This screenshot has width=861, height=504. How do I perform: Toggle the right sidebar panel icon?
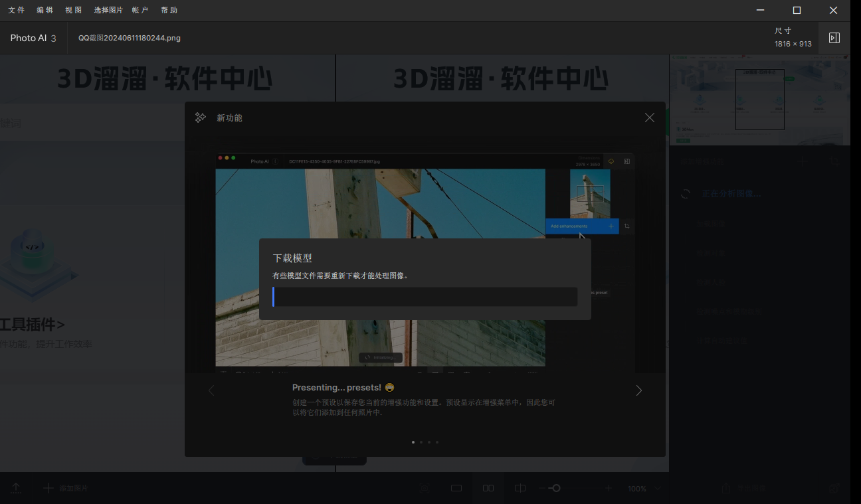click(834, 38)
